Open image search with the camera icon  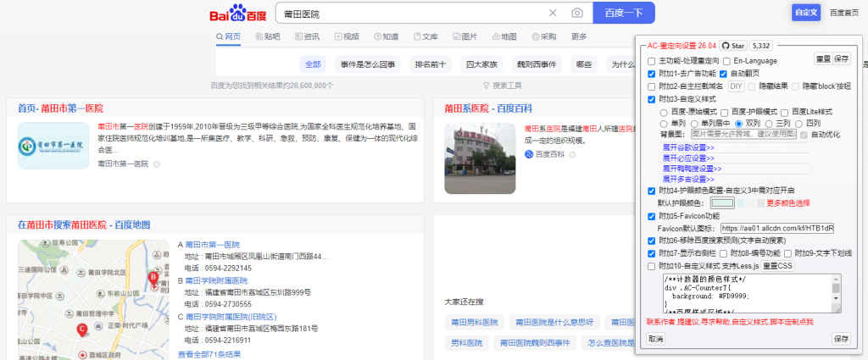[576, 14]
